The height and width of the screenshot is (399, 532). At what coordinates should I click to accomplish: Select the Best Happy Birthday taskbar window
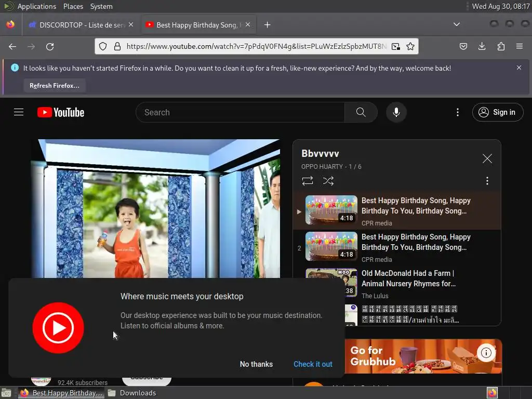(61, 393)
